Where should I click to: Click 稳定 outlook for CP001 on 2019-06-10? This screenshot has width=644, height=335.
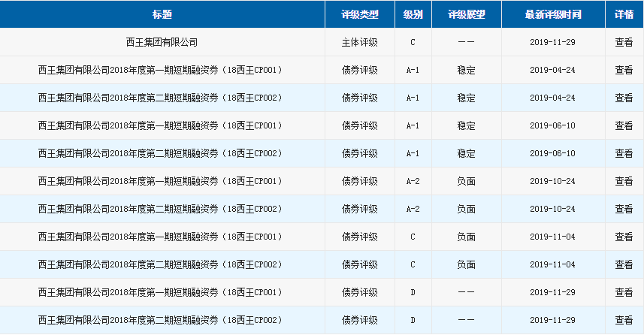tap(466, 125)
